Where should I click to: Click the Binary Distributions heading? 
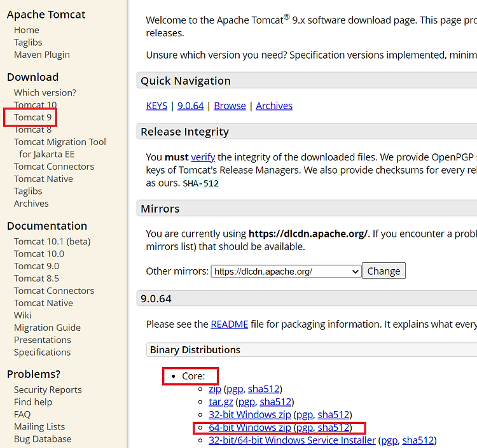point(195,350)
